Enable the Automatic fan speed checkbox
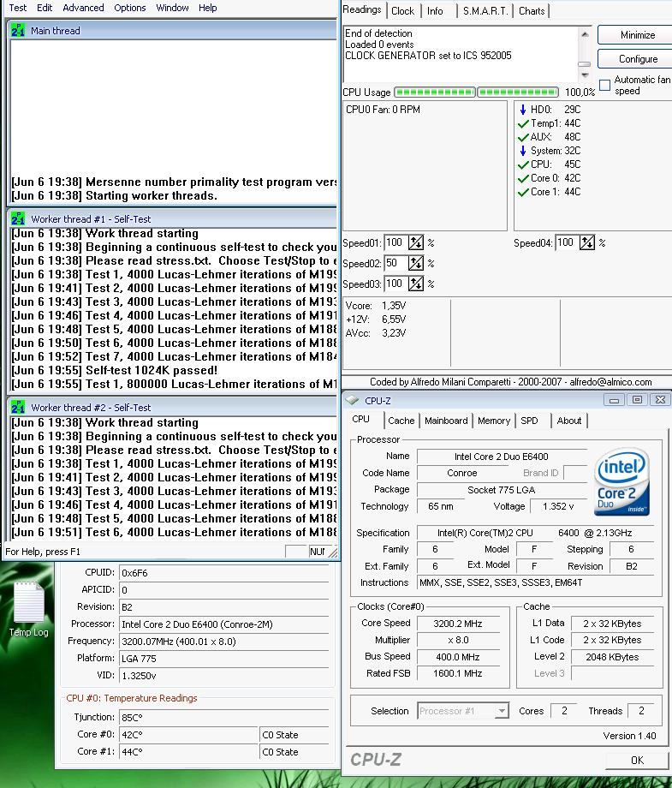The height and width of the screenshot is (788, 672). click(605, 85)
